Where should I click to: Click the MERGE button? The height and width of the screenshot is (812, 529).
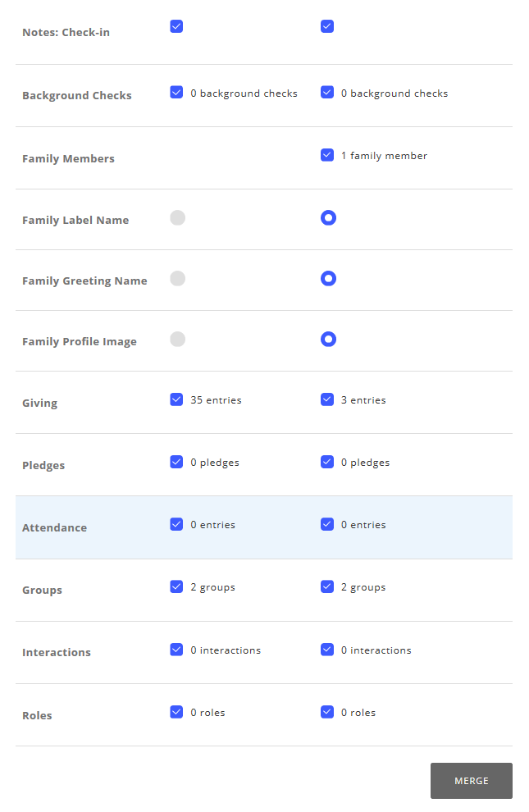[x=471, y=780]
